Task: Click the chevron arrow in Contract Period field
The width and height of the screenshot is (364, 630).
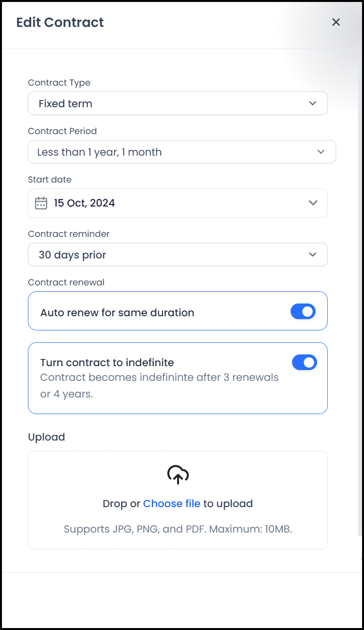Action: coord(321,152)
